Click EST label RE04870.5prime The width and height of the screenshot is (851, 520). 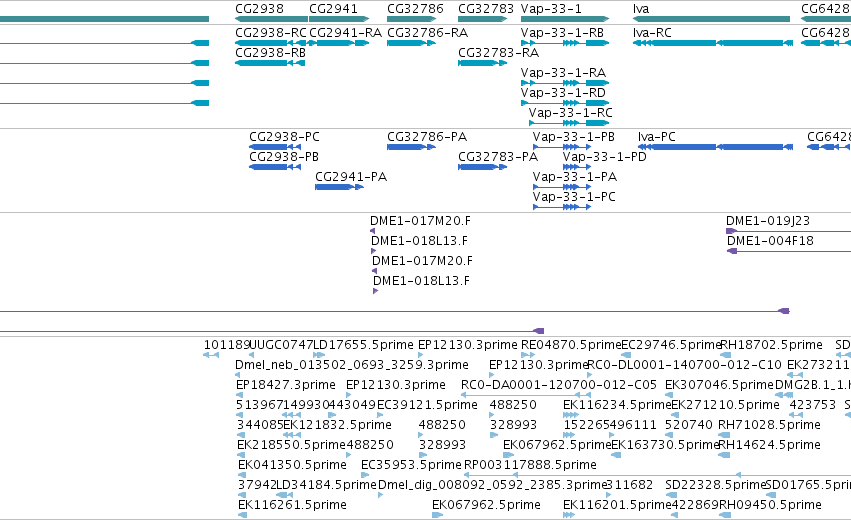[570, 345]
